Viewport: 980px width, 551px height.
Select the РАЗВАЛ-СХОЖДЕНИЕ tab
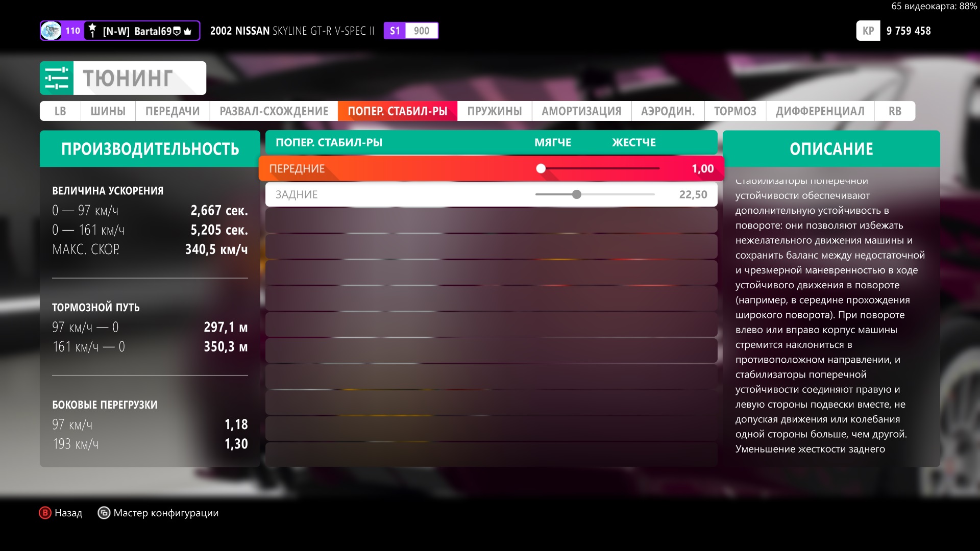274,111
